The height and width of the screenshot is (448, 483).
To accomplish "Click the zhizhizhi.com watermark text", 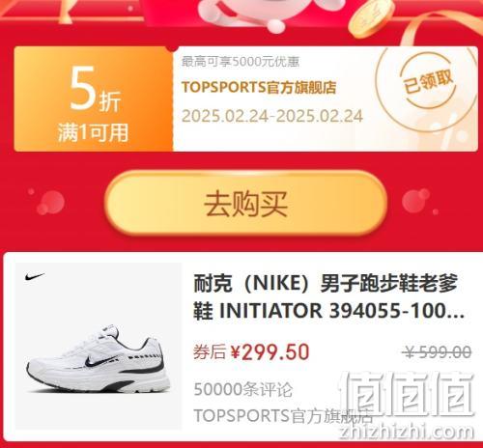I will coord(407,432).
